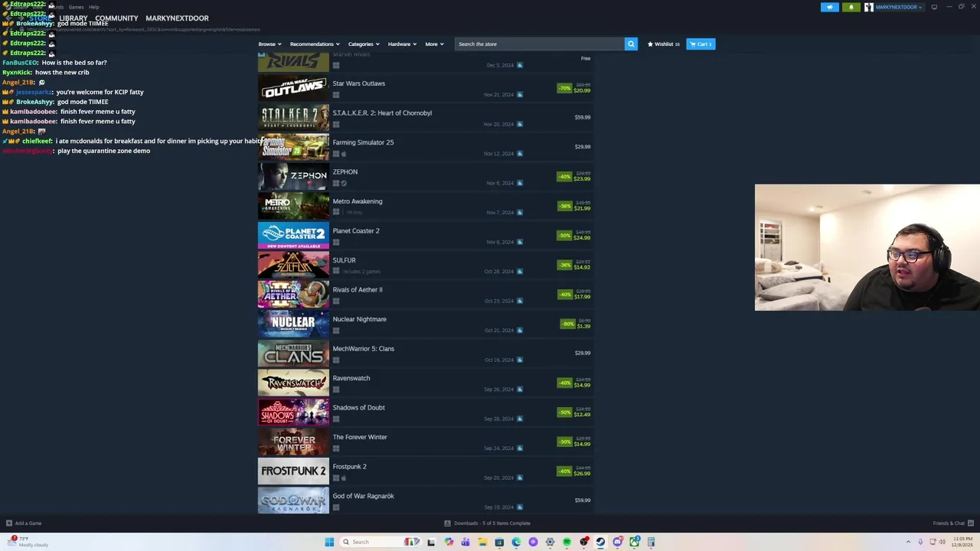Open the announcements megaphone icon
This screenshot has height=551, width=980.
(830, 7)
